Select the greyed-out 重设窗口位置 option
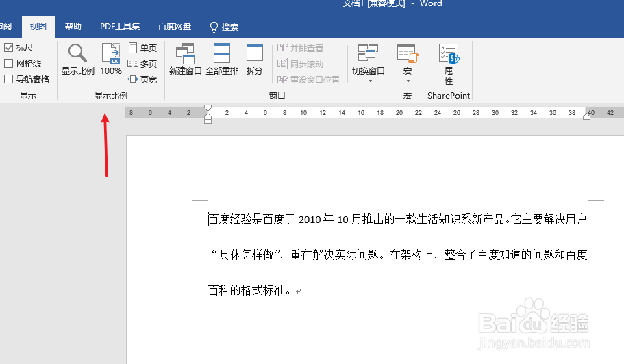Screen dimensions: 624x364 point(308,79)
